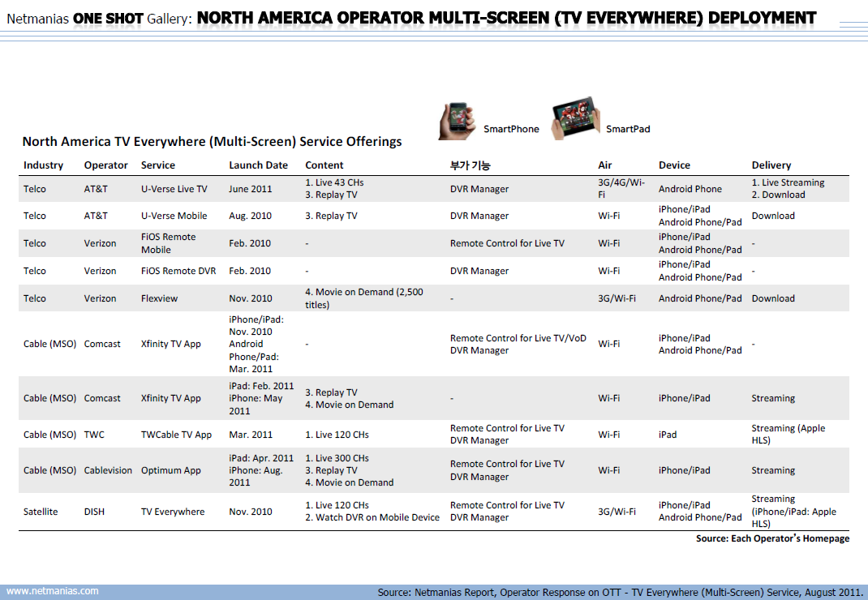Select the 부가 기능 column header
The image size is (868, 600).
tap(470, 165)
